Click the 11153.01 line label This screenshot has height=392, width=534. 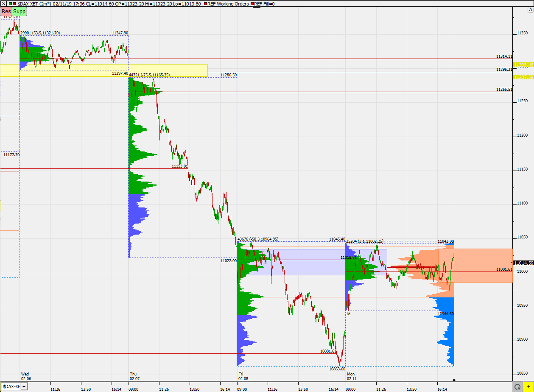180,166
